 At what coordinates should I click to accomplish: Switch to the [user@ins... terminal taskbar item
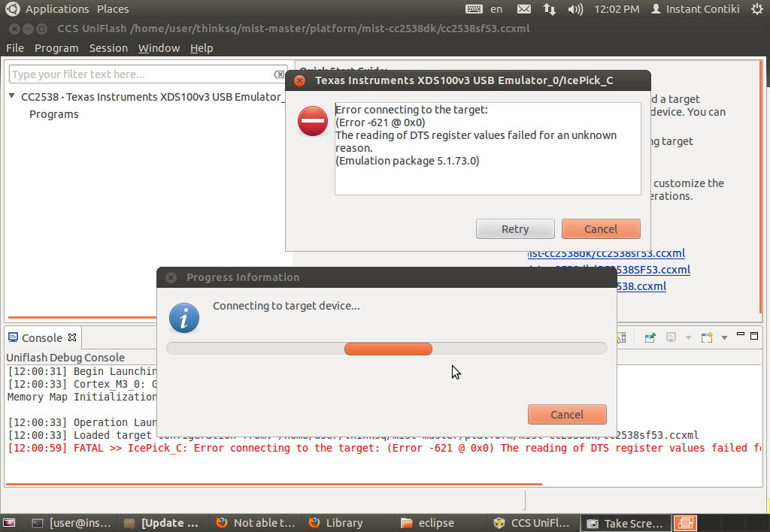71,523
